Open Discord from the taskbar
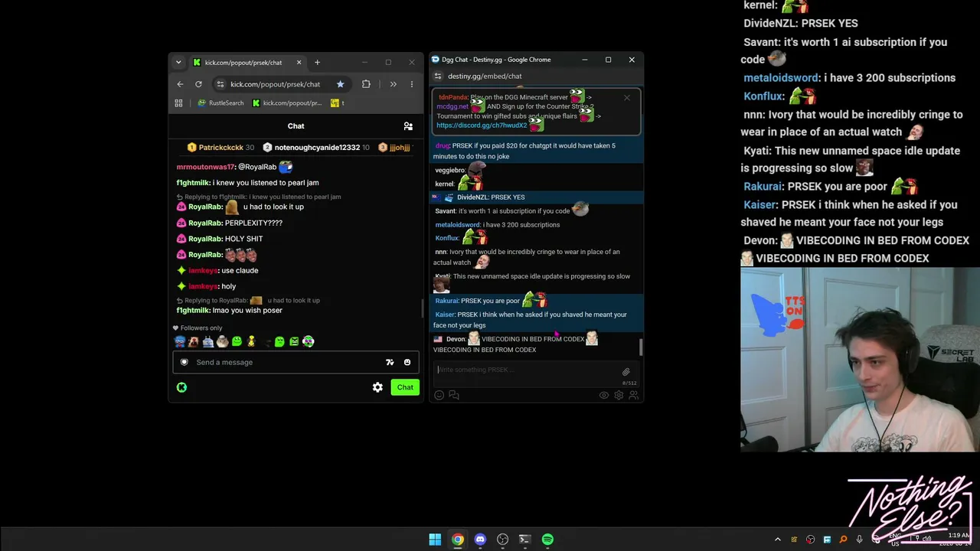The width and height of the screenshot is (980, 551). pyautogui.click(x=480, y=540)
